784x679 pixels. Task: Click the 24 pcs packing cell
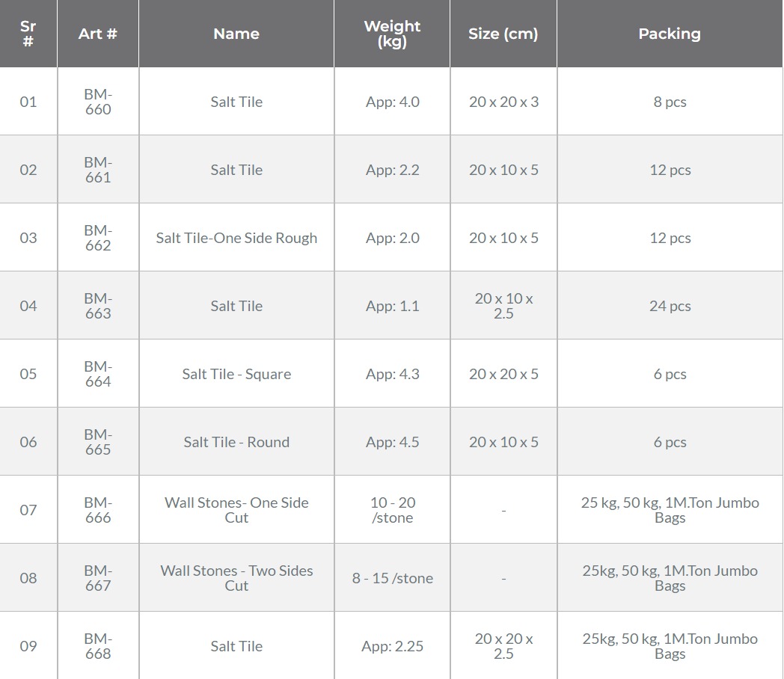[x=670, y=306]
